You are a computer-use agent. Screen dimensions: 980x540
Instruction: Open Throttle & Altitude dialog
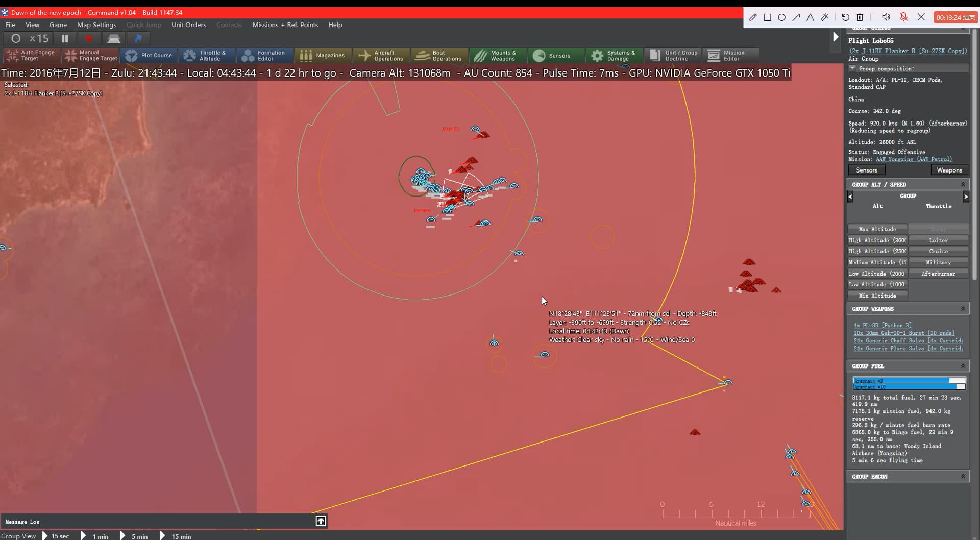pyautogui.click(x=206, y=55)
